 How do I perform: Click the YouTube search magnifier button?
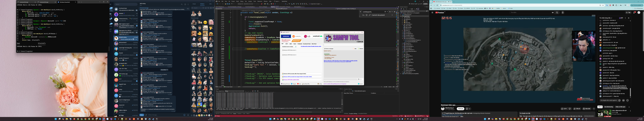point(557,13)
